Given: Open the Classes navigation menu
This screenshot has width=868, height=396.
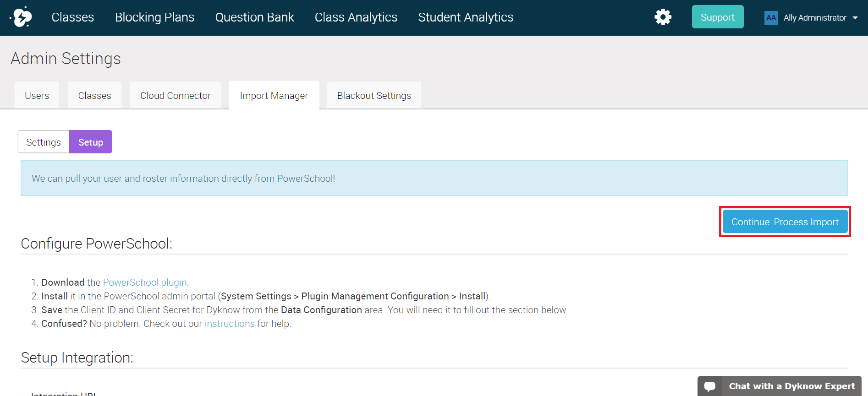Looking at the screenshot, I should 72,17.
